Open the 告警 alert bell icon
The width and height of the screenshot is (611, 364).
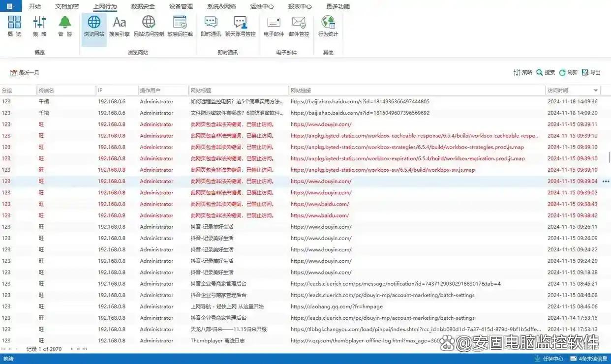[65, 27]
